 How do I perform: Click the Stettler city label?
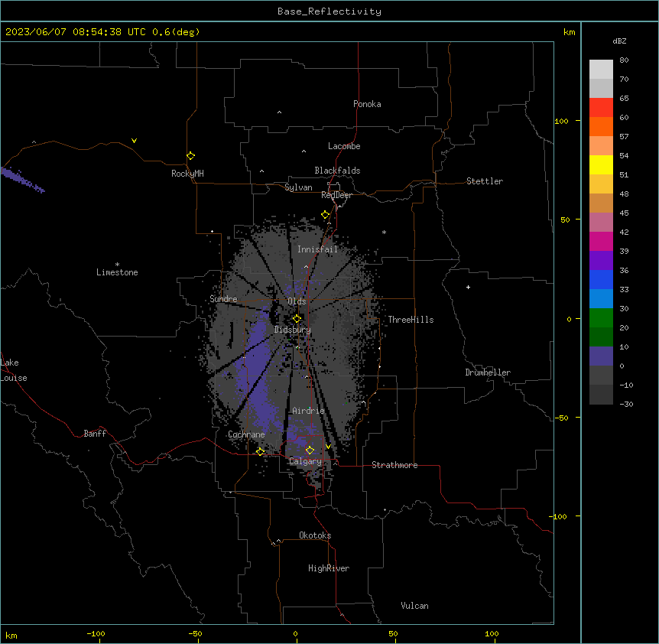[x=485, y=181]
